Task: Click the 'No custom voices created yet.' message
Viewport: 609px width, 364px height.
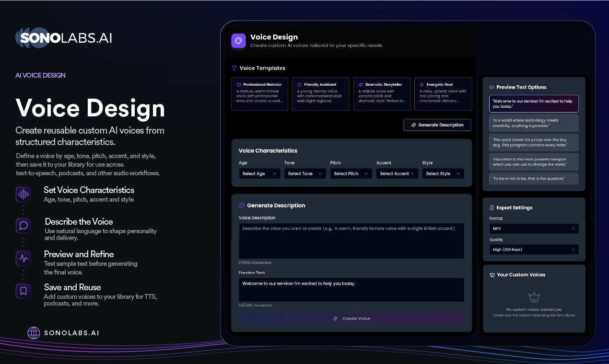Action: coord(534,309)
